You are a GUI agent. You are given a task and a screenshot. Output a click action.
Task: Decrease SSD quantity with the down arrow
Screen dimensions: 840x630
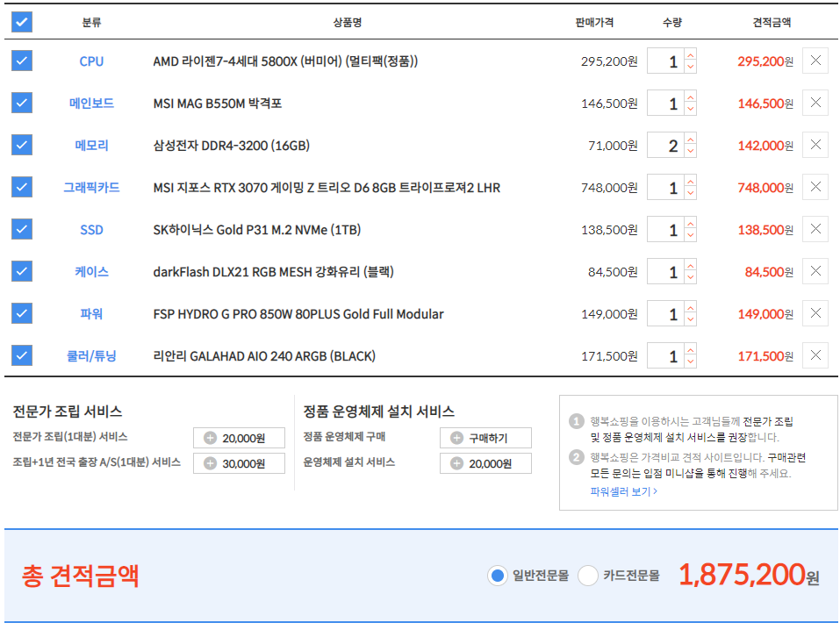point(691,235)
